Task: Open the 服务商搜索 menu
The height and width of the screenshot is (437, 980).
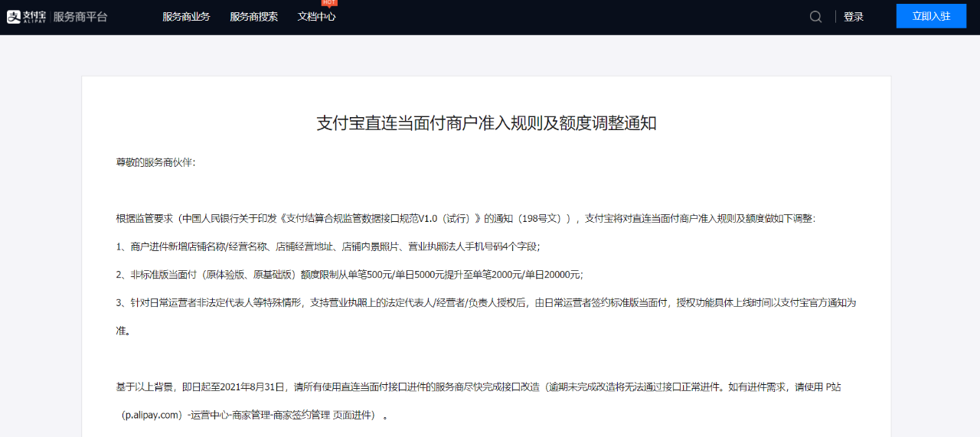Action: 253,17
